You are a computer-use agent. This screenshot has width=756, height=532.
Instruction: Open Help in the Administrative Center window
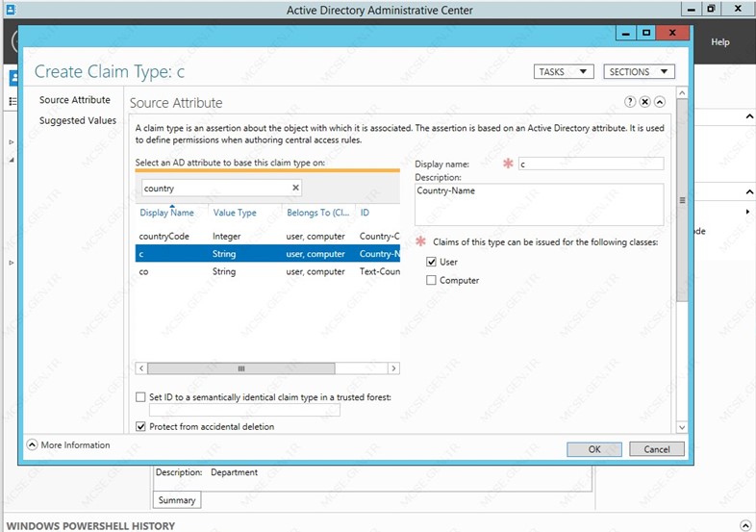[719, 42]
